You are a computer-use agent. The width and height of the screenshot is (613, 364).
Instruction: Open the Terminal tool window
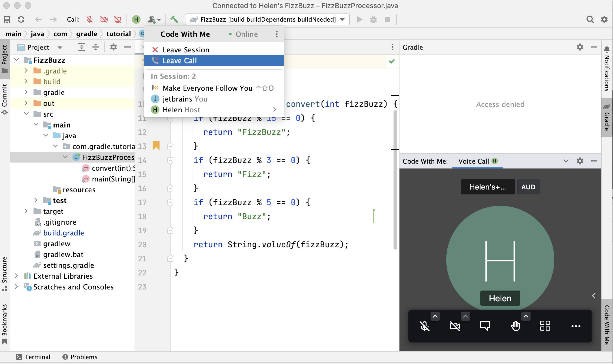pos(33,357)
